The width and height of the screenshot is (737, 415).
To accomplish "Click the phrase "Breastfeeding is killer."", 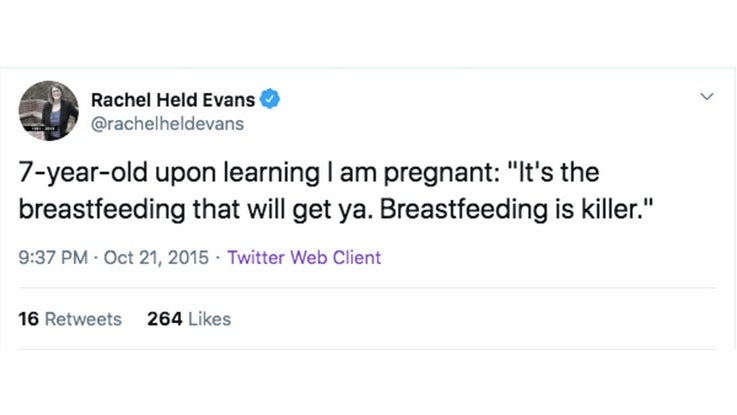I will click(x=517, y=209).
